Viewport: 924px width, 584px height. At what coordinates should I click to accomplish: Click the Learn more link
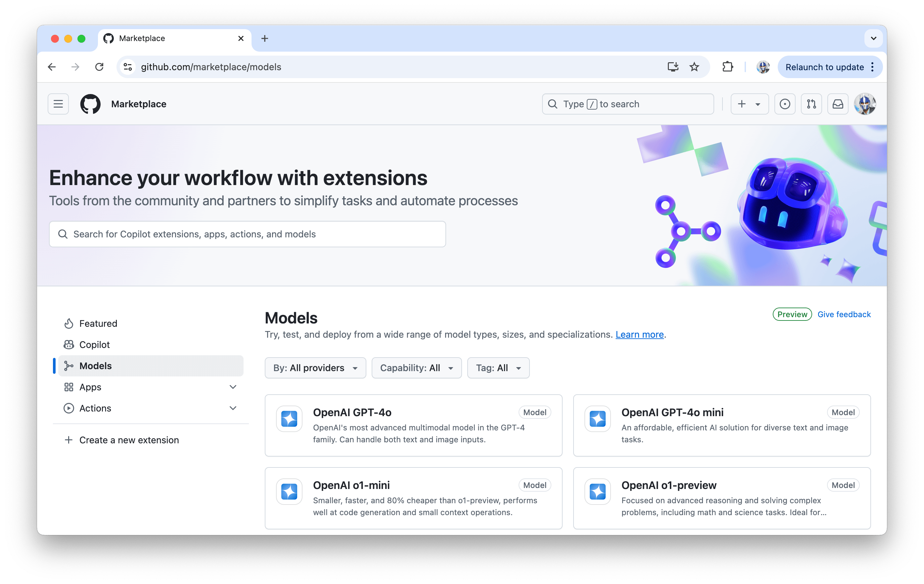pyautogui.click(x=639, y=334)
